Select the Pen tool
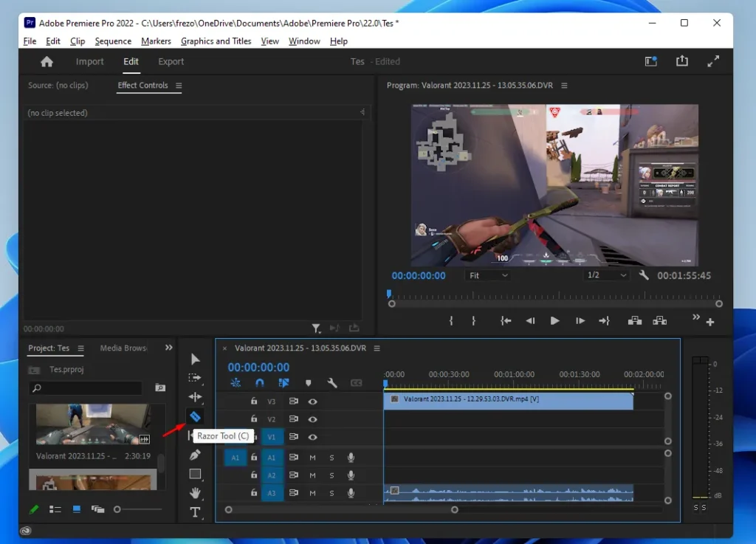 coord(195,455)
